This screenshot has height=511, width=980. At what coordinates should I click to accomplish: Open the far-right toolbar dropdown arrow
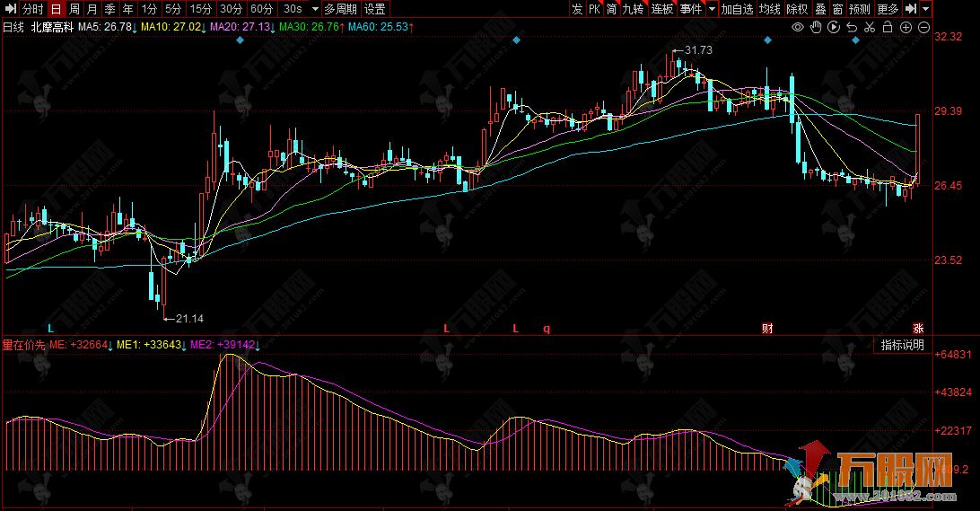click(925, 9)
